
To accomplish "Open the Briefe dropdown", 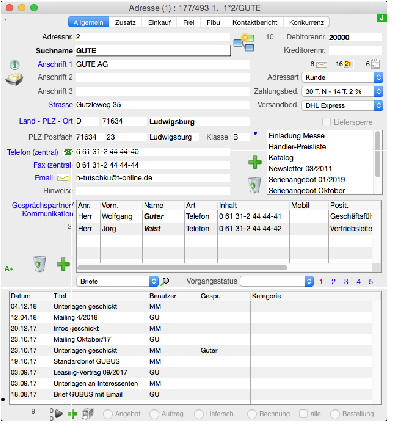I will coord(118,282).
